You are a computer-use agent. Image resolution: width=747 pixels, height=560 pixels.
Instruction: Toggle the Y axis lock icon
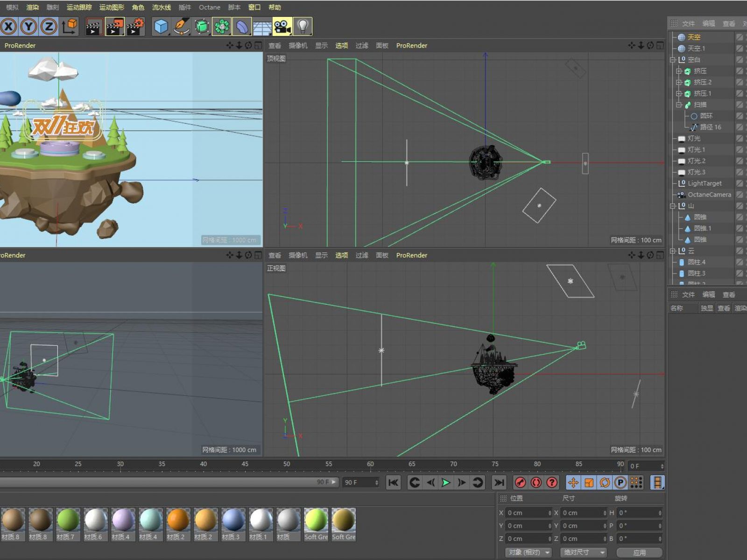(x=28, y=27)
